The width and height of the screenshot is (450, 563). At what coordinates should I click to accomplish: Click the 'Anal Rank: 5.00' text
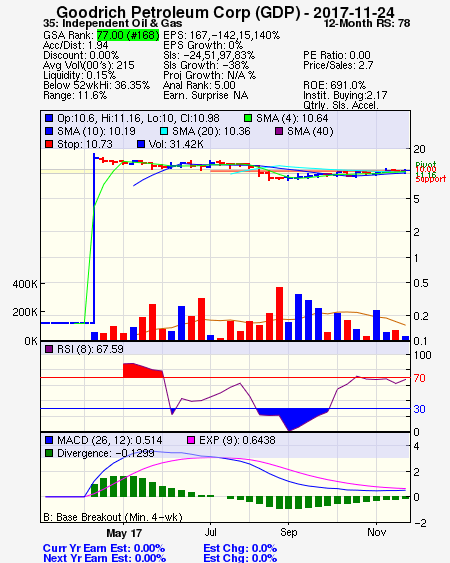point(199,85)
